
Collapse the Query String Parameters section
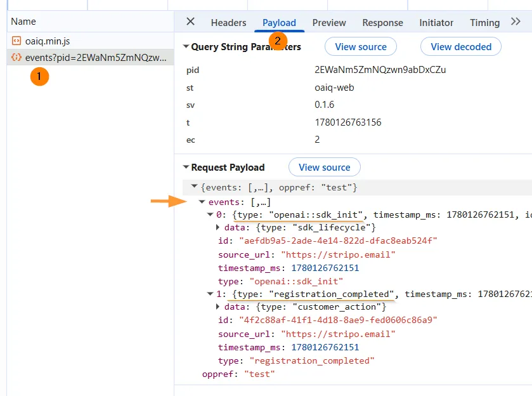[x=186, y=46]
